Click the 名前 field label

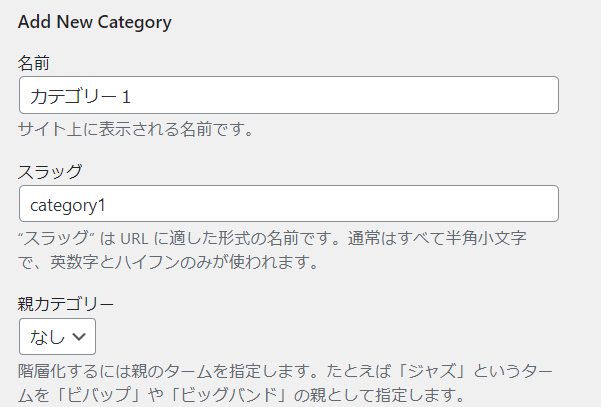point(35,62)
